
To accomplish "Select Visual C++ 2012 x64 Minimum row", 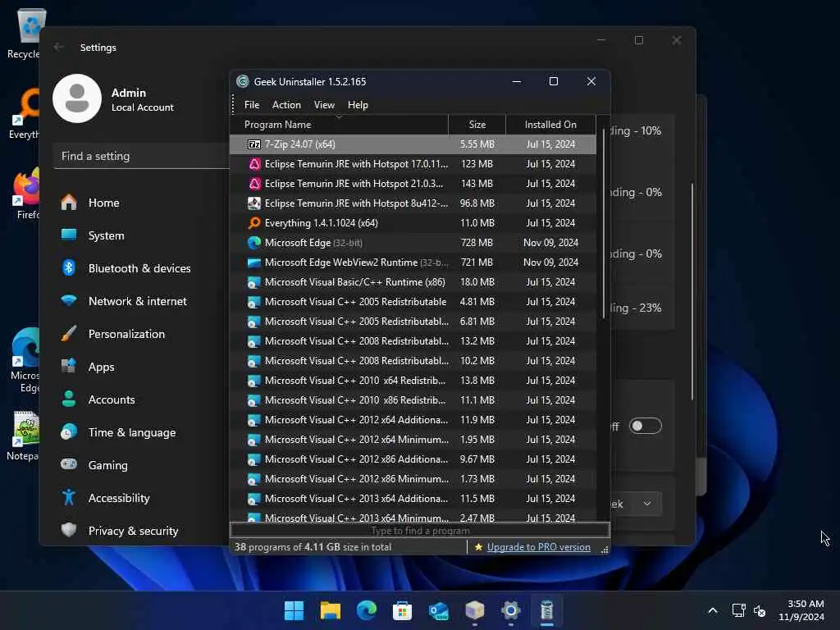I will (413, 440).
